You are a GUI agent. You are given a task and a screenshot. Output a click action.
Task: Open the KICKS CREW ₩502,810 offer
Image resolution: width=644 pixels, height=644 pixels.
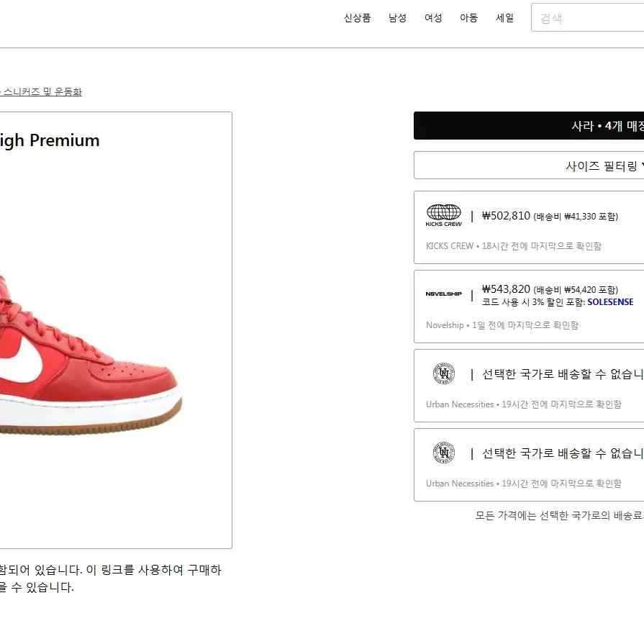529,227
